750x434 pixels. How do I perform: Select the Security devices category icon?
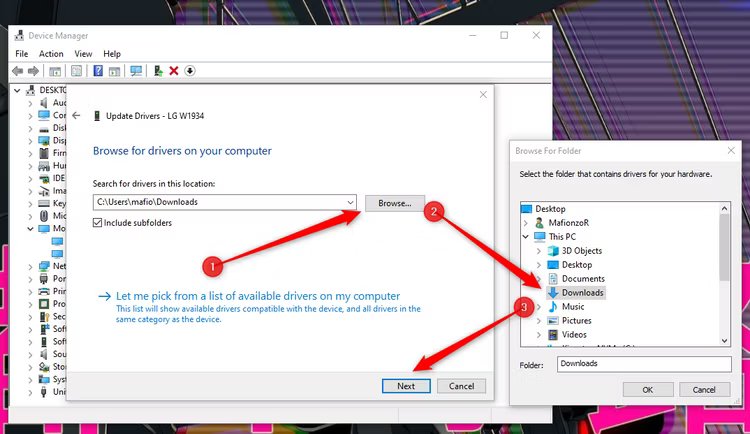pos(44,316)
